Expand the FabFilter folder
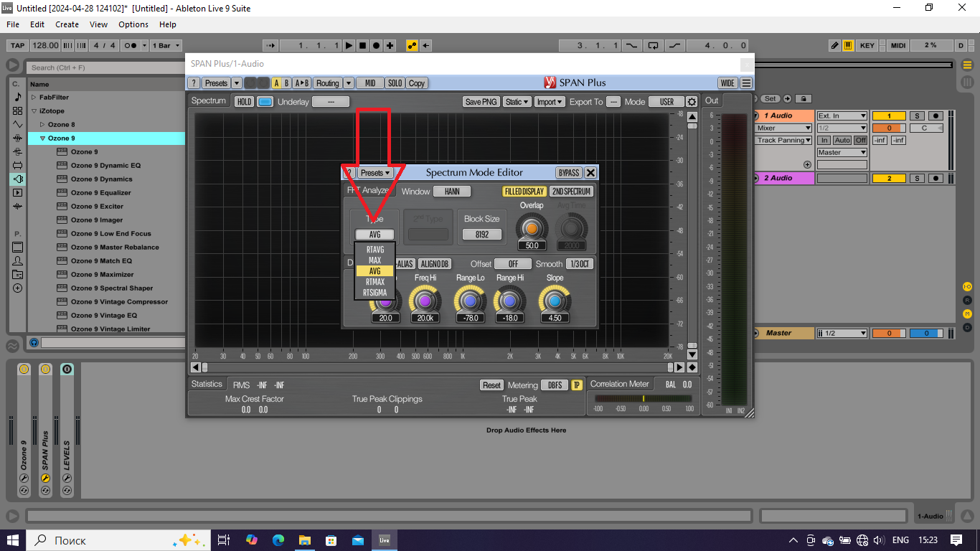980x551 pixels. pos(34,97)
